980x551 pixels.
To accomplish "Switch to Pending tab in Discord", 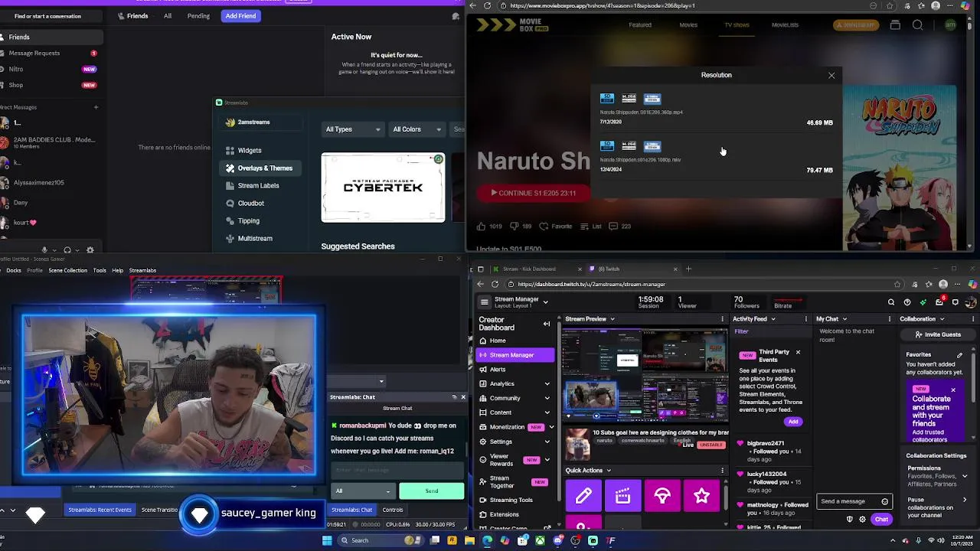I will coord(198,16).
